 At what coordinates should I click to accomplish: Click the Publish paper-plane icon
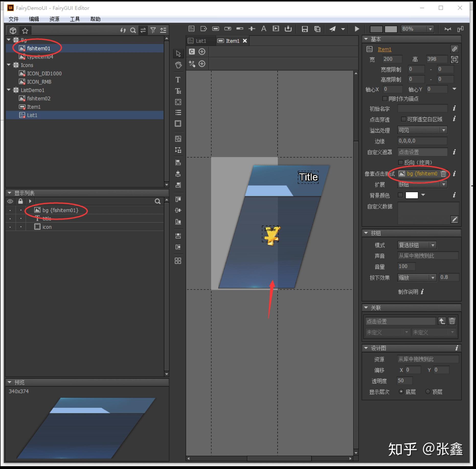click(332, 29)
